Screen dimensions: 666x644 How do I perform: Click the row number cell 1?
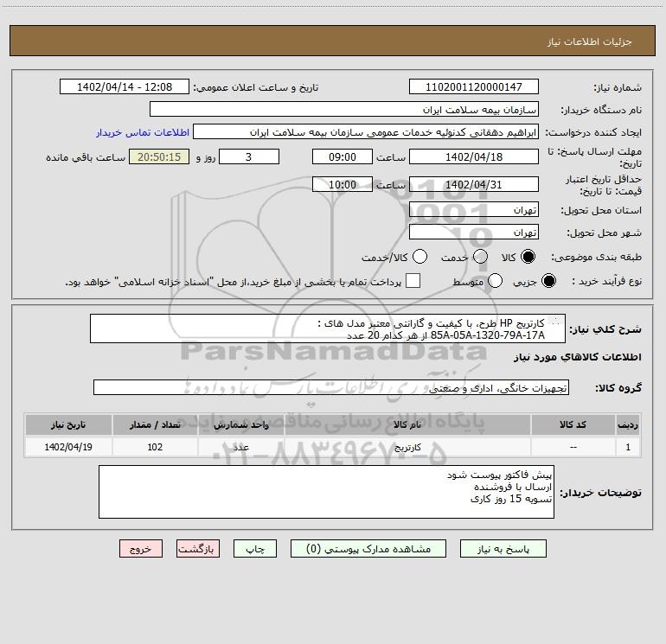coord(628,447)
